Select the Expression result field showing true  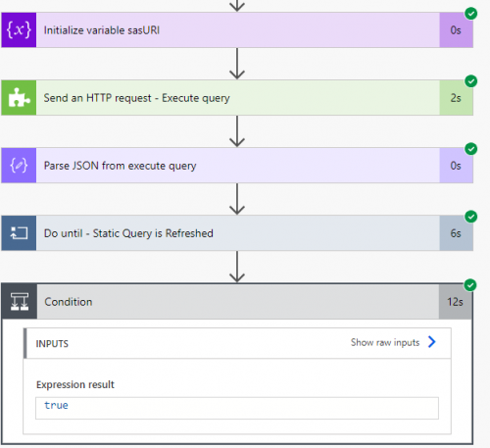(237, 408)
